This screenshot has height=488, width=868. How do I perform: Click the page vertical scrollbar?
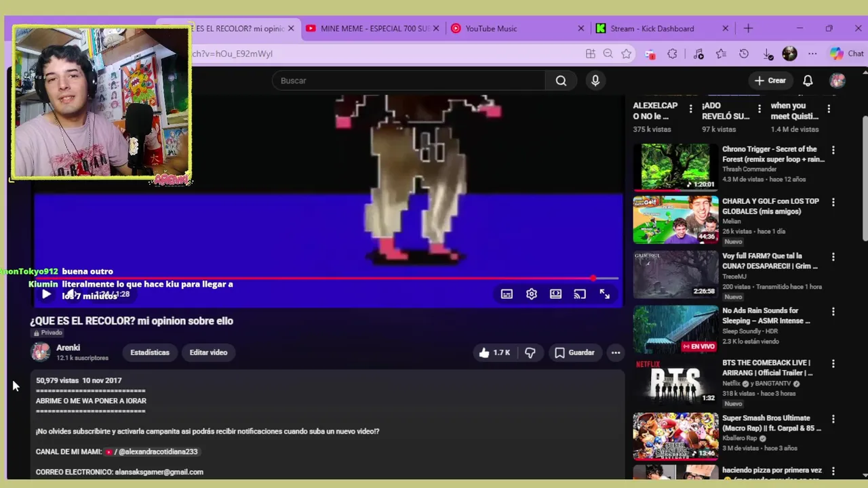click(864, 178)
